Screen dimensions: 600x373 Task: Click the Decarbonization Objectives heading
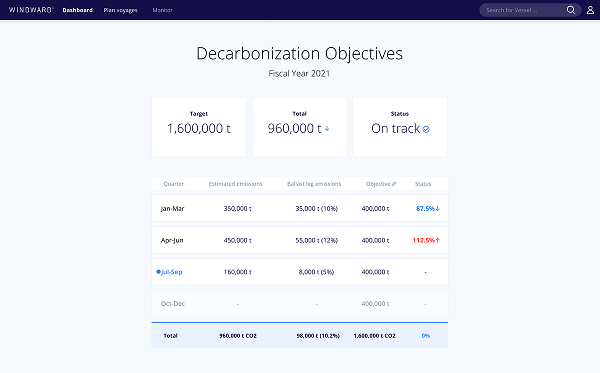click(x=300, y=54)
